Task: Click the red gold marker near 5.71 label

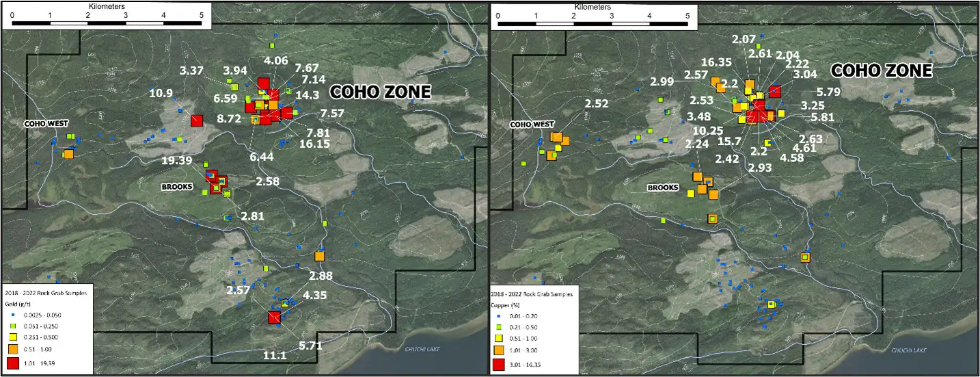Action: pos(275,317)
